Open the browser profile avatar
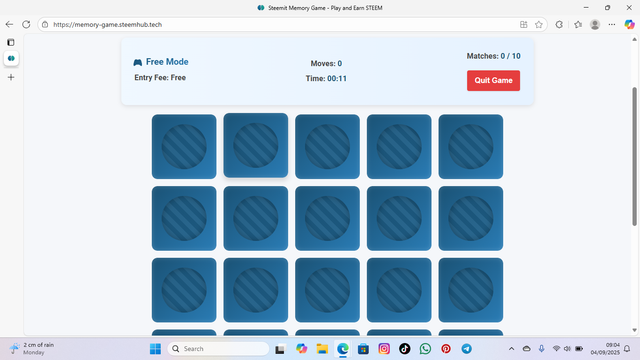The image size is (640, 360). click(595, 24)
